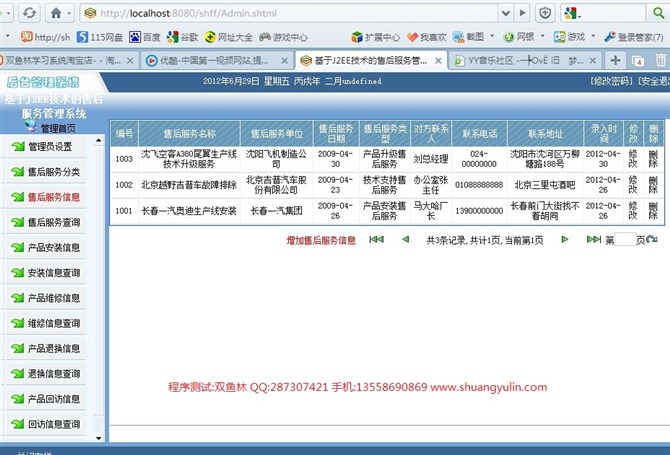Click the browser refresh icon
Image resolution: width=670 pixels, height=455 pixels.
point(29,13)
